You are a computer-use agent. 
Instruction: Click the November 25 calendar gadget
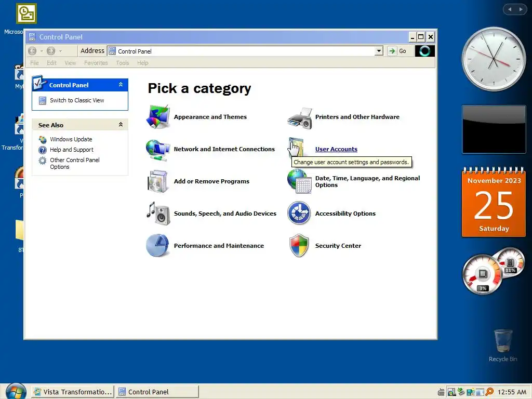point(494,202)
